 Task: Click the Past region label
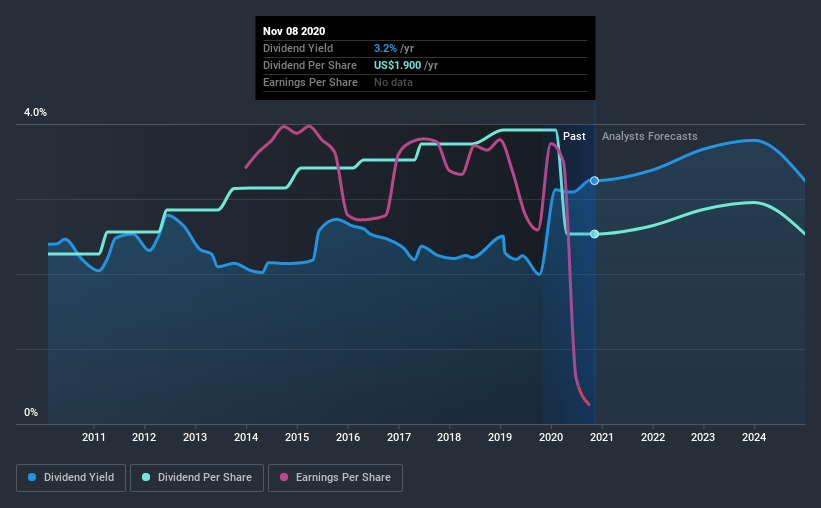tap(574, 136)
